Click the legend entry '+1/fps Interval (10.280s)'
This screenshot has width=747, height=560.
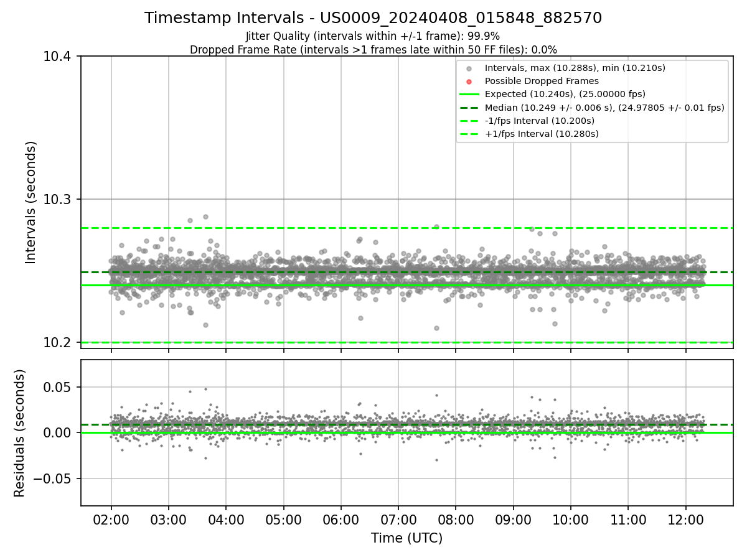click(x=542, y=134)
